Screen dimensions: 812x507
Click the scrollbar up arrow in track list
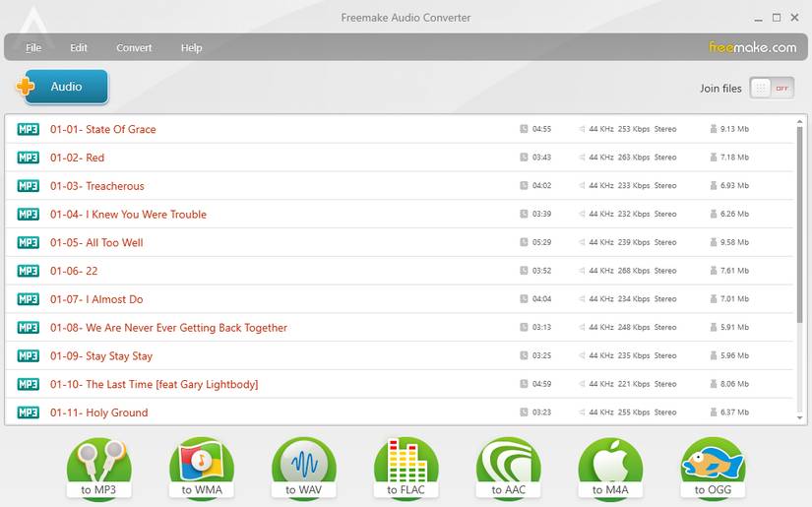[x=799, y=122]
